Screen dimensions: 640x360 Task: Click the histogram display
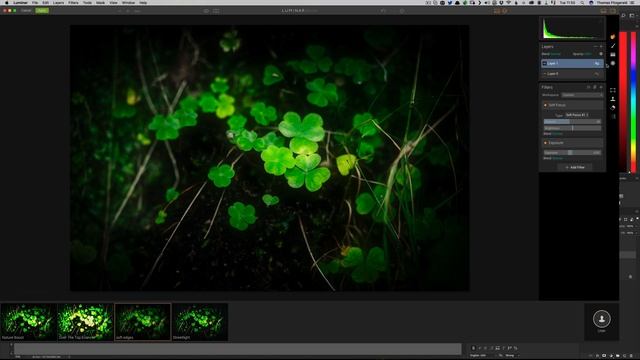point(572,29)
